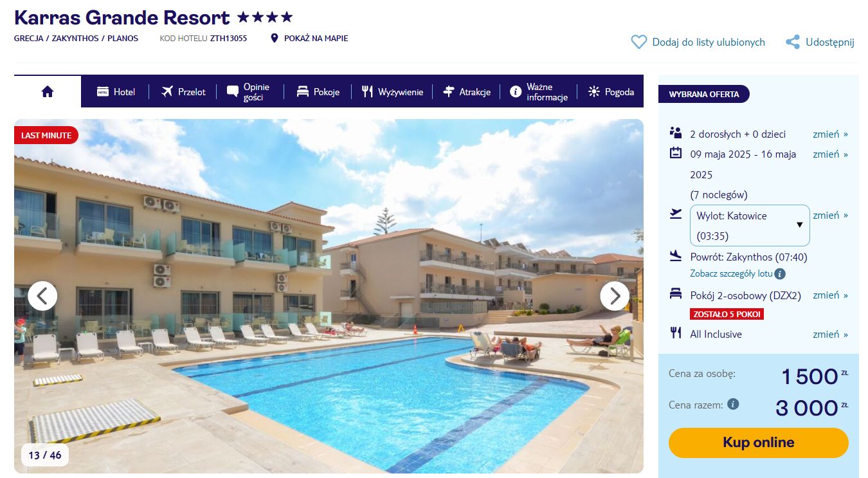The height and width of the screenshot is (478, 868).
Task: Click zmień next to 2 dorosłych
Action: [x=830, y=134]
